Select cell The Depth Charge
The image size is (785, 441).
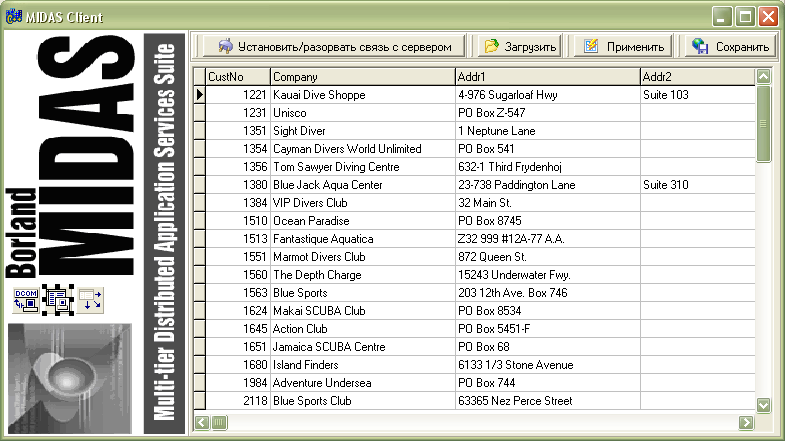point(362,275)
